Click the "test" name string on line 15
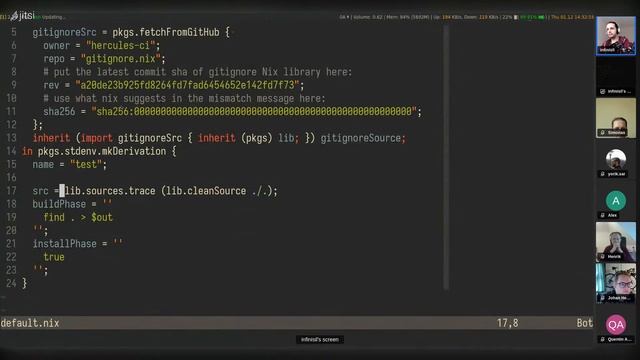The height and width of the screenshot is (360, 640). (x=86, y=164)
